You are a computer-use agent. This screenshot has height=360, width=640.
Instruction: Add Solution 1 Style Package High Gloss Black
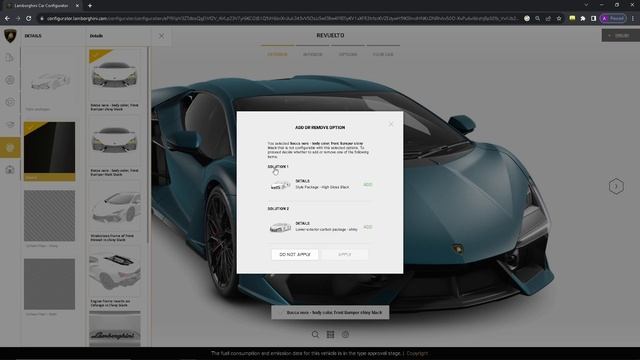point(368,184)
